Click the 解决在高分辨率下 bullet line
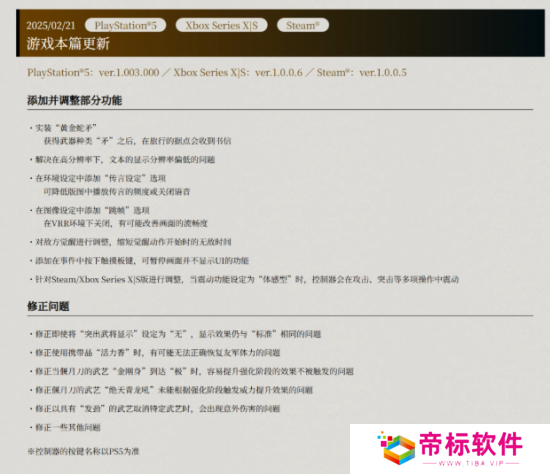Screen dimensions: 550x474 [122, 160]
